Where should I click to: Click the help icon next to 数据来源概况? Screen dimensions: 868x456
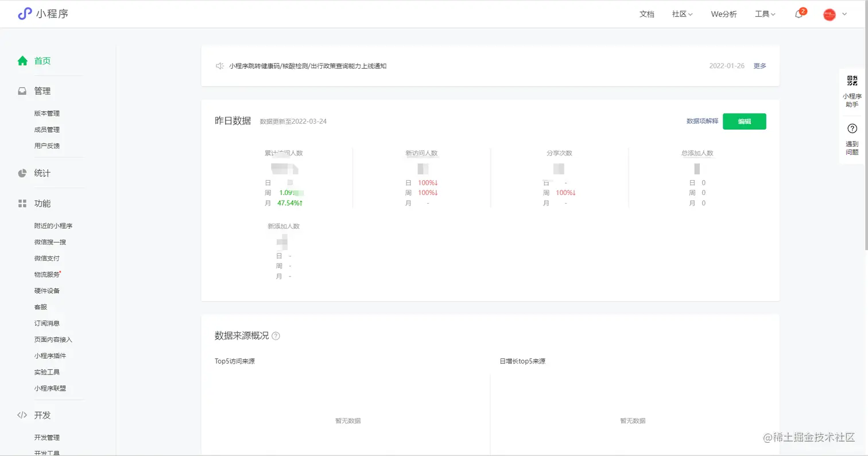tap(276, 336)
